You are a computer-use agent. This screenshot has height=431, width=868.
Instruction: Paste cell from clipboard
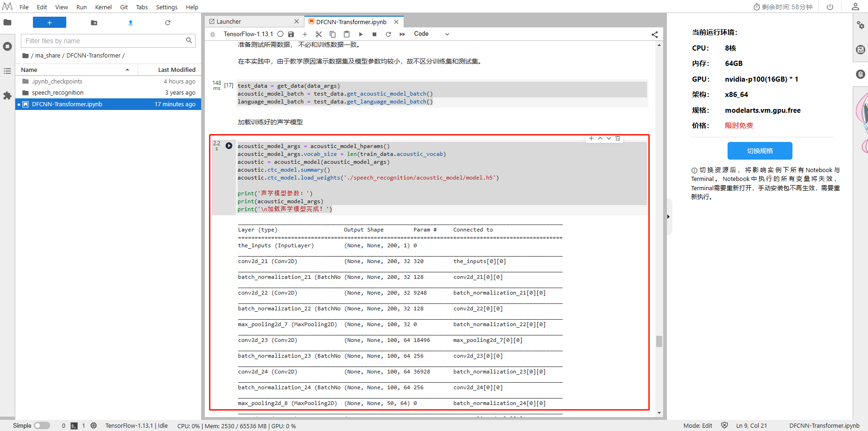pyautogui.click(x=347, y=34)
